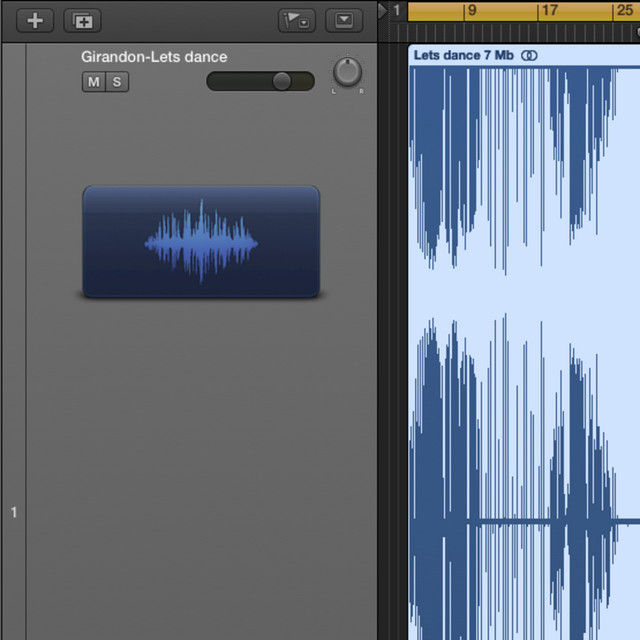Image resolution: width=640 pixels, height=640 pixels.
Task: Click bar 1 on the timeline ruler
Action: (x=397, y=11)
